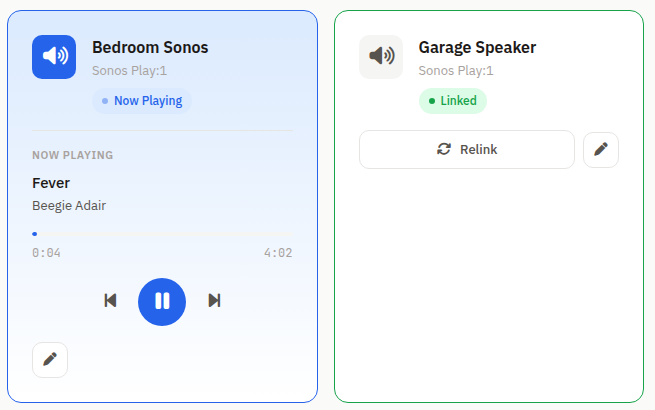The image size is (655, 410).
Task: Edit the Garage Speaker via pencil icon
Action: tap(601, 150)
